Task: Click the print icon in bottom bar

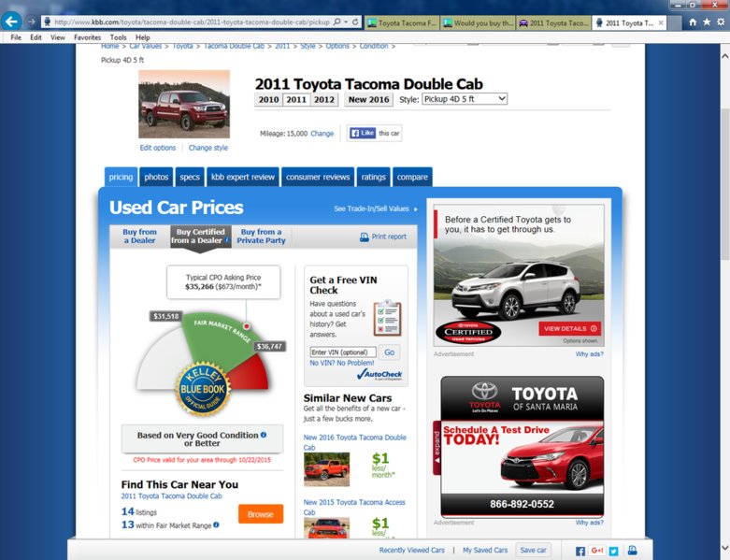Action: [x=632, y=551]
